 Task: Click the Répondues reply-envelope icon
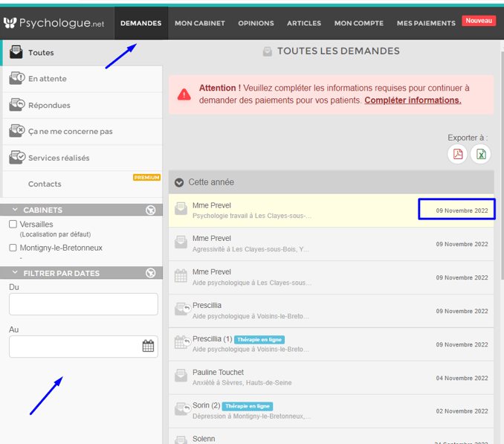pos(17,105)
